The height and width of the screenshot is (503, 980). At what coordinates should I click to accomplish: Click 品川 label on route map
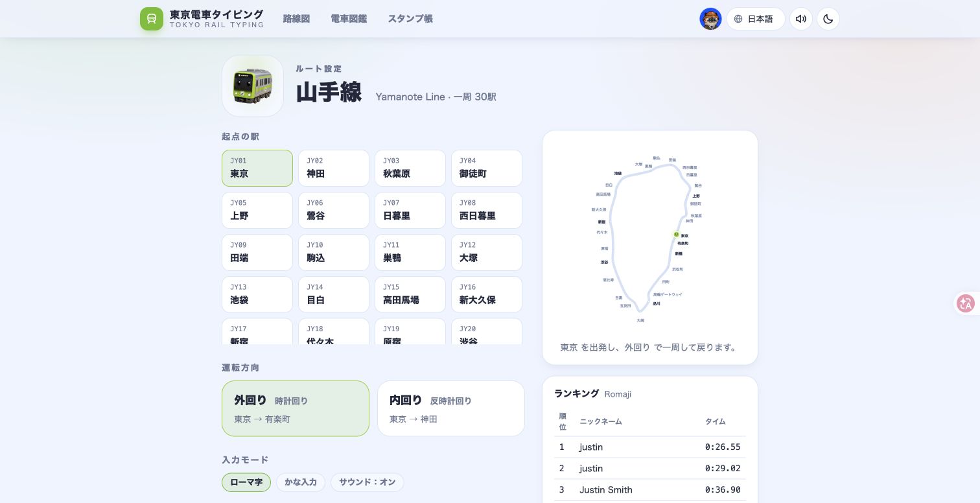(657, 303)
